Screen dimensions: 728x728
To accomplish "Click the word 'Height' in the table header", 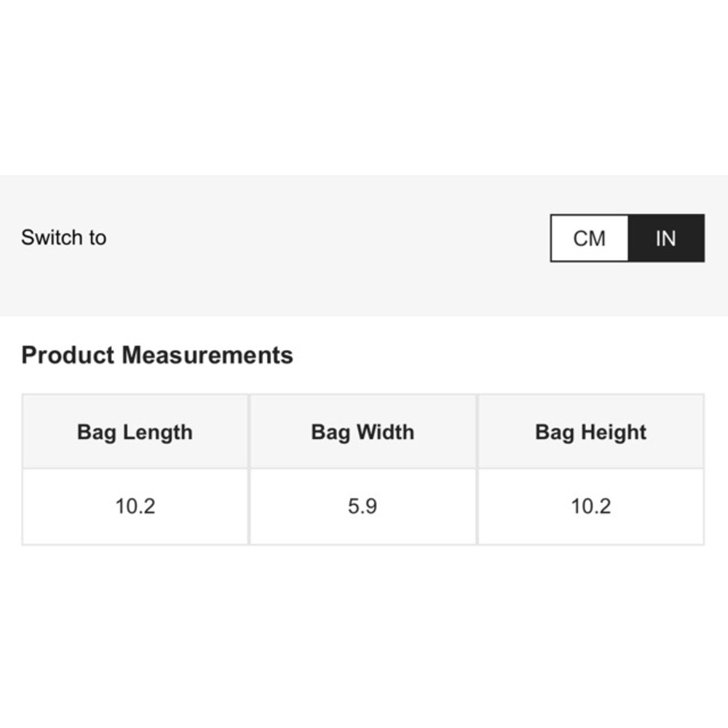I will [612, 432].
